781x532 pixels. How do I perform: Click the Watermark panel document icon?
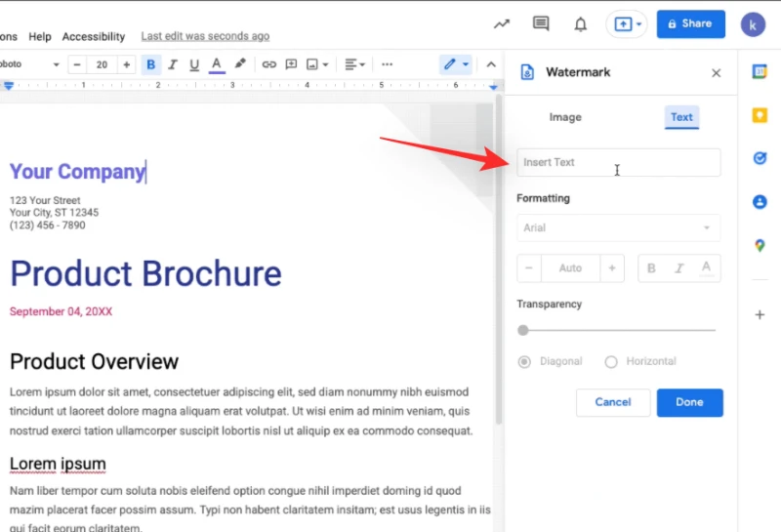click(527, 72)
